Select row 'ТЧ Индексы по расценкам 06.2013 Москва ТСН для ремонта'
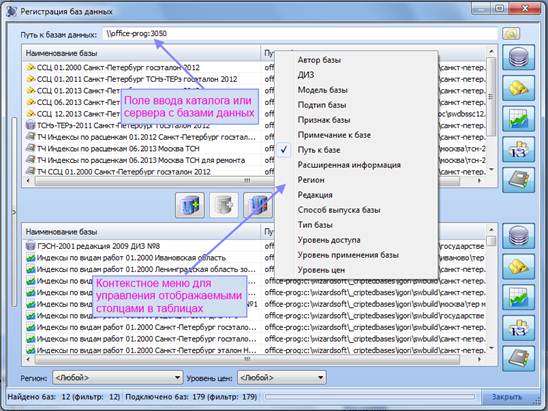This screenshot has height=411, width=548. point(141,160)
